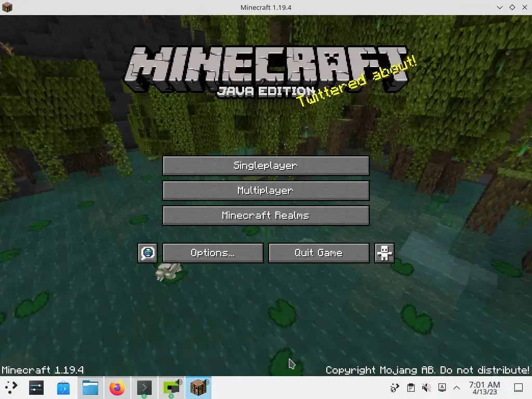Open Minecraft Realms
Viewport: 532px width, 399px height.
tap(266, 216)
